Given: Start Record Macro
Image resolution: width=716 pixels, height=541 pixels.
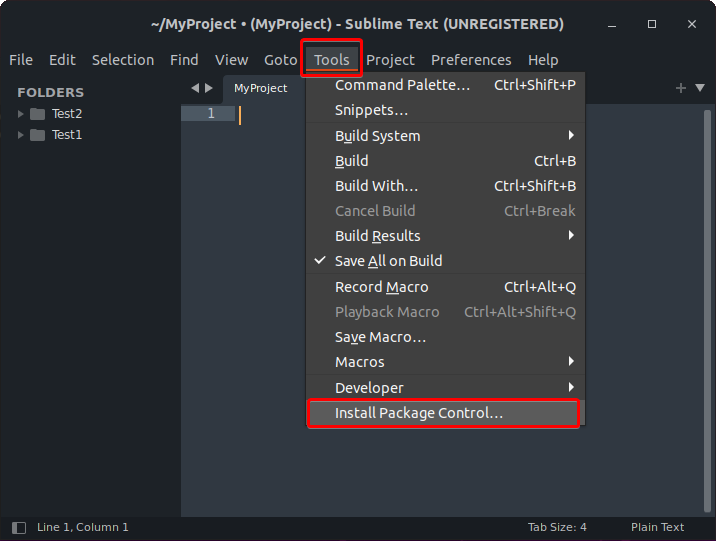Looking at the screenshot, I should 445,287.
